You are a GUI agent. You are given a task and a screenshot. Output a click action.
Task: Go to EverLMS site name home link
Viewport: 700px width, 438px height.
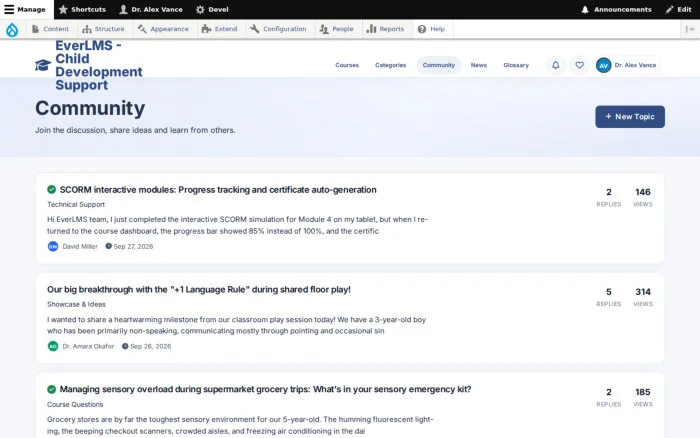(x=99, y=65)
